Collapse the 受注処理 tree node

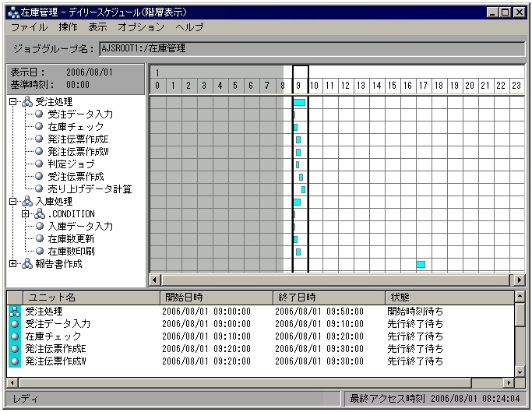pyautogui.click(x=13, y=101)
